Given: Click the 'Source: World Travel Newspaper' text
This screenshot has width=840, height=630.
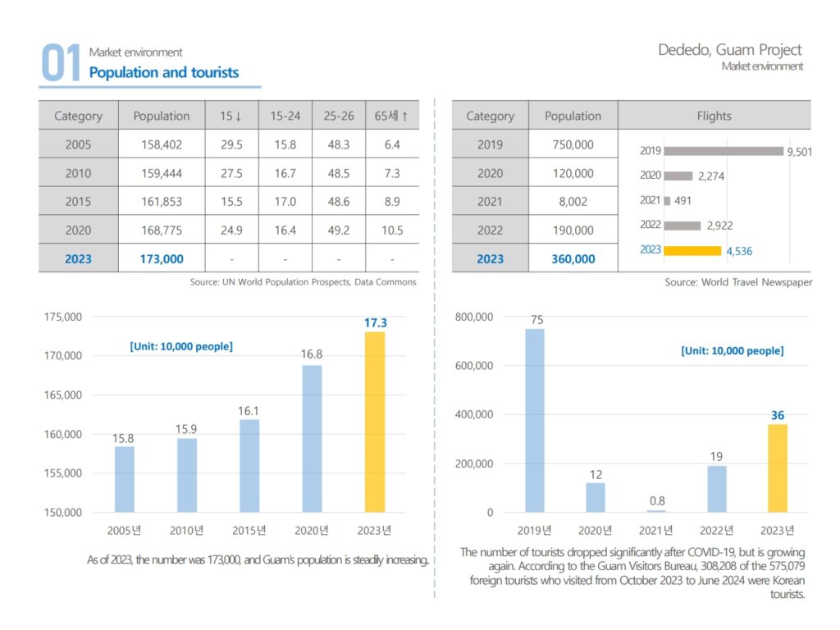Looking at the screenshot, I should 738,282.
